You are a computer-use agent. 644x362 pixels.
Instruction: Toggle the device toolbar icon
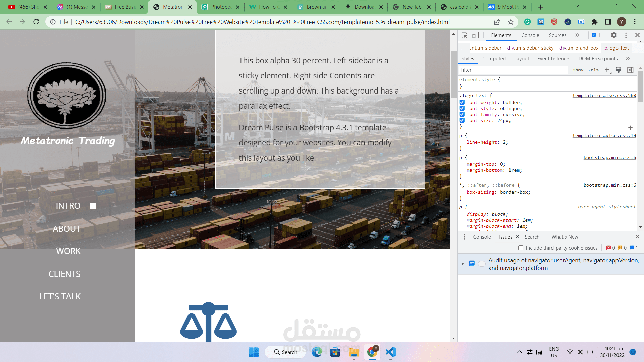(475, 35)
